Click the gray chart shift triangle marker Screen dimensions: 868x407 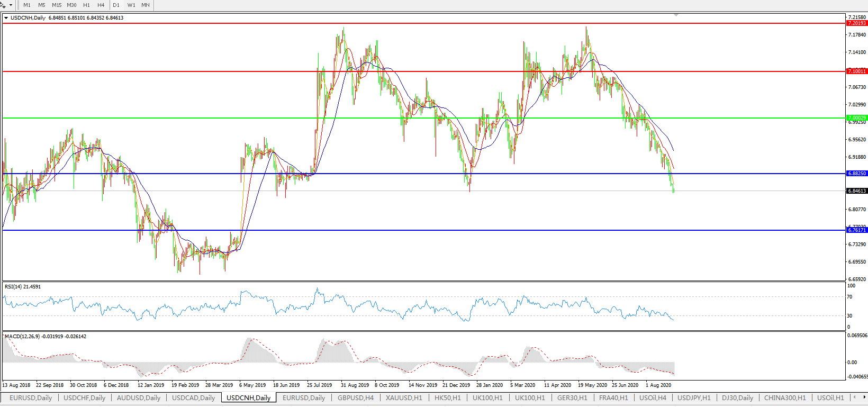coord(676,15)
